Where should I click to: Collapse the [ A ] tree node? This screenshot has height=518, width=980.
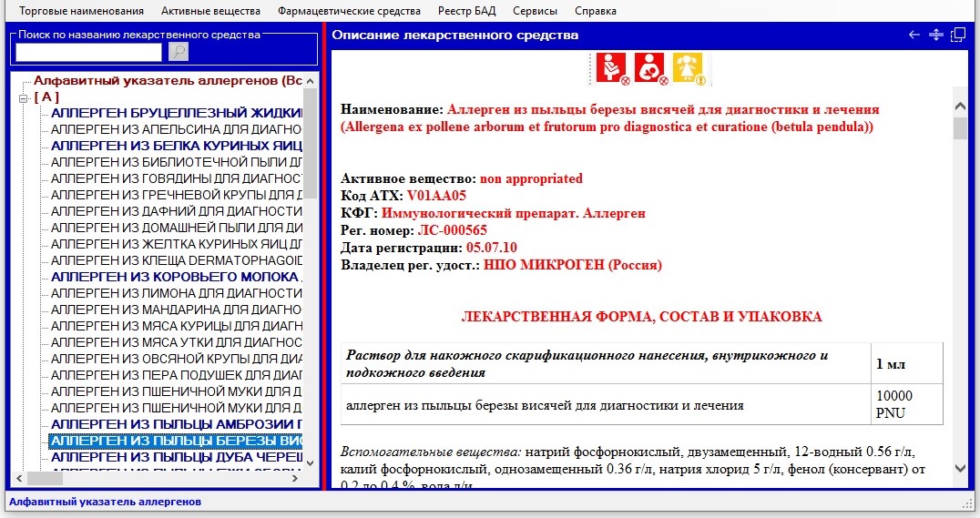[23, 98]
